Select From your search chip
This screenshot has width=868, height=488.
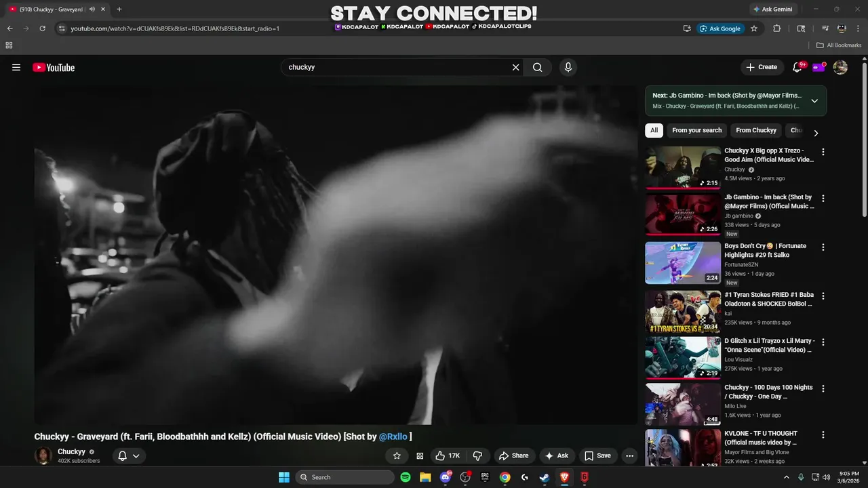click(697, 130)
